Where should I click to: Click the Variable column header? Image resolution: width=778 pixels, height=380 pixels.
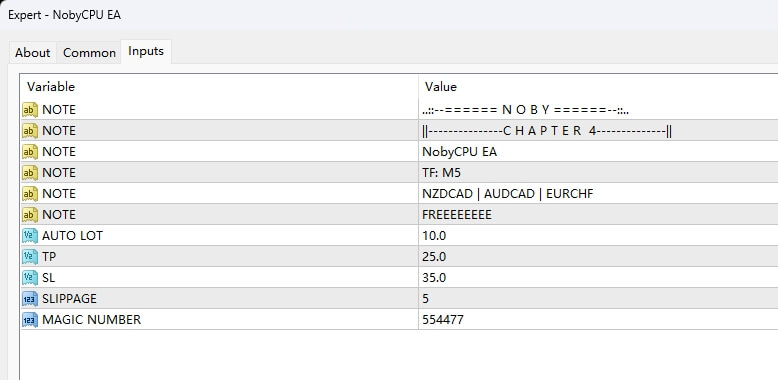(219, 87)
